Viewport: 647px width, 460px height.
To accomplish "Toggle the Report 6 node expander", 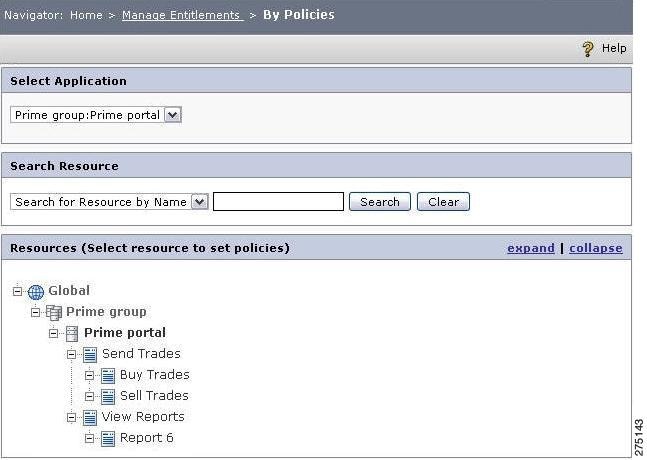I will tap(90, 439).
